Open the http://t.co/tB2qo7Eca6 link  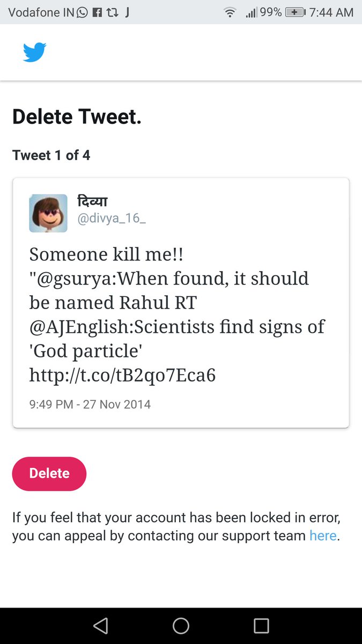click(x=122, y=375)
